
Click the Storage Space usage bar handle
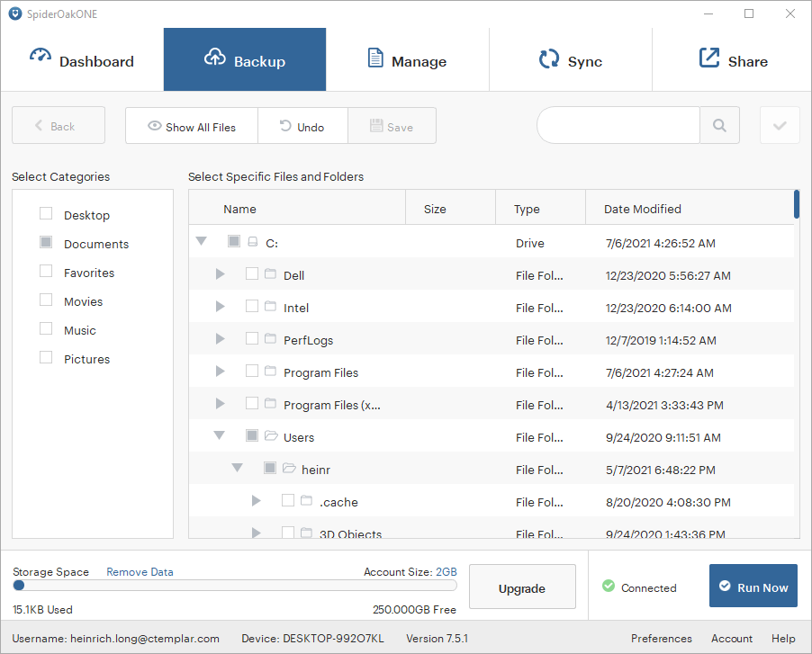19,586
